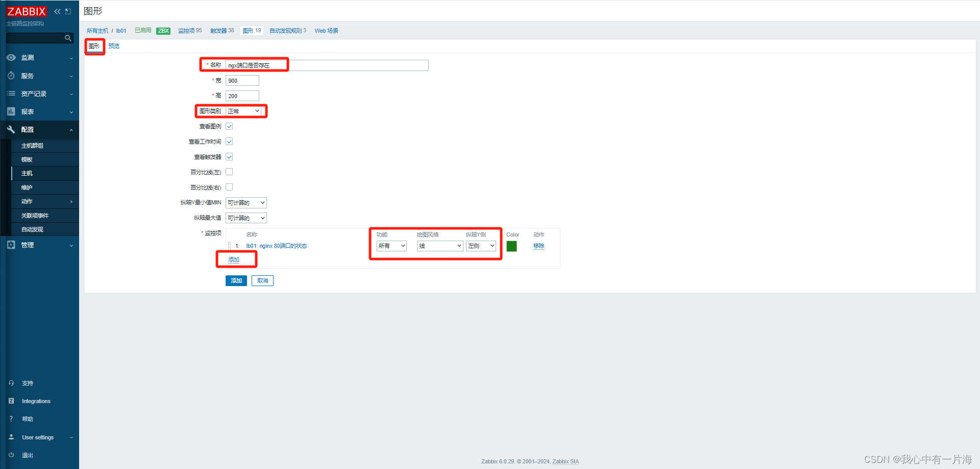Click the blue 添加 submit button

pos(236,280)
